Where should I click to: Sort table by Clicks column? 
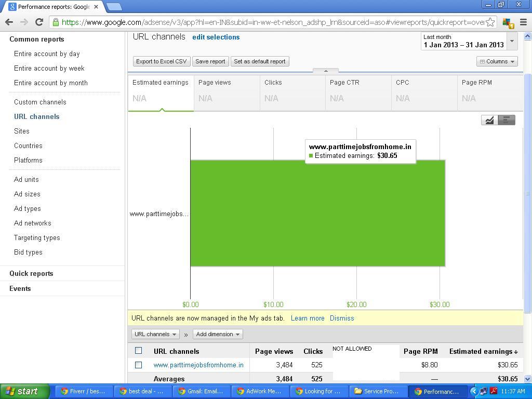coord(313,352)
